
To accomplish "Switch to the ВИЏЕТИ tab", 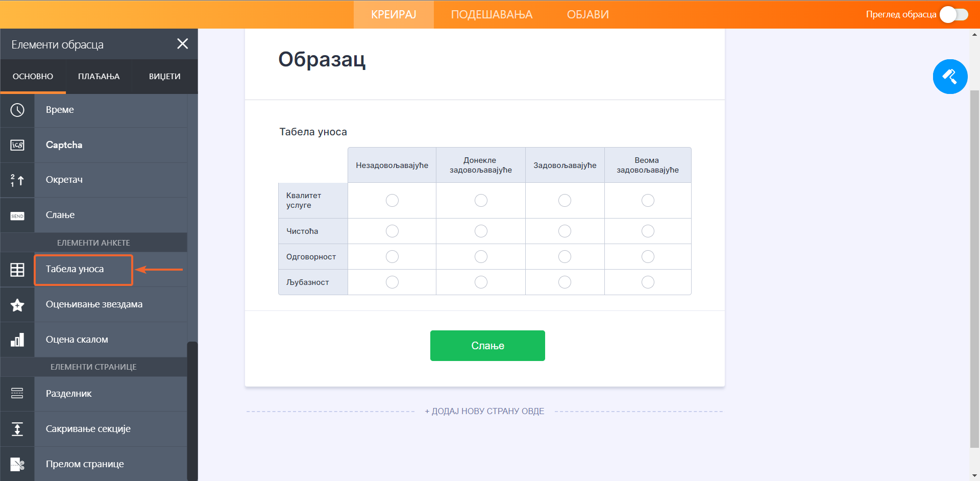I will (164, 76).
